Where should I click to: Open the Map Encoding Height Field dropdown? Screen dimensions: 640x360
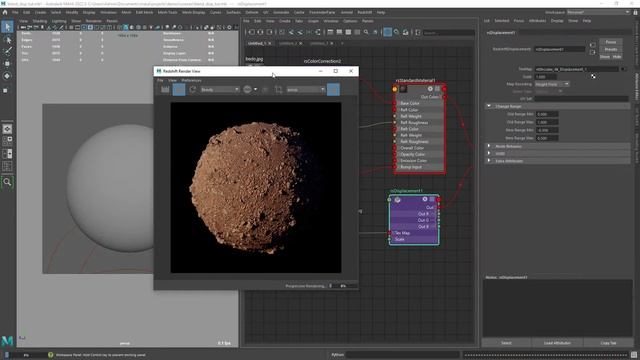coord(552,84)
